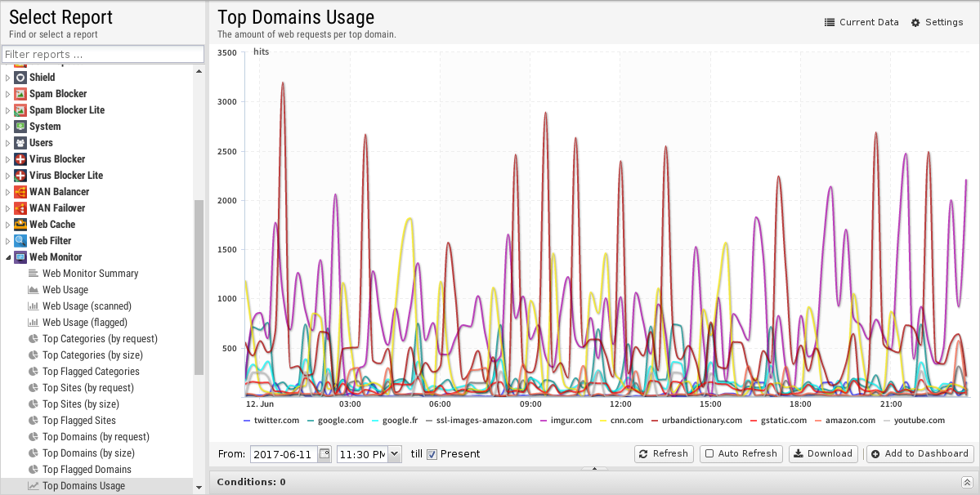This screenshot has width=980, height=495.
Task: Click the report list scrollbar thumb
Action: pos(199,288)
